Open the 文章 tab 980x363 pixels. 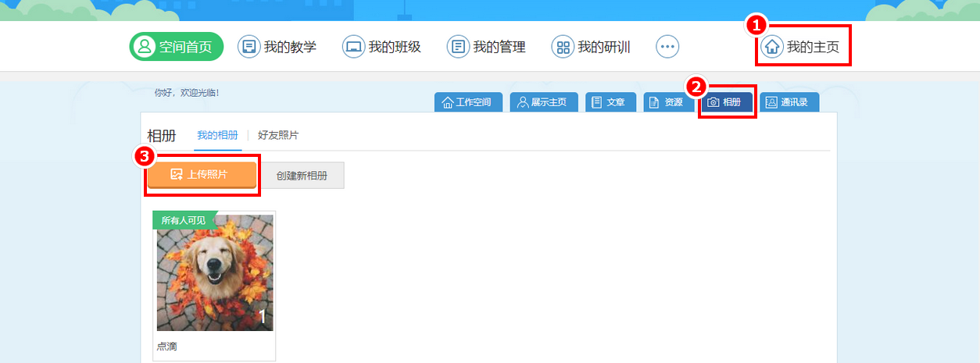pos(610,102)
